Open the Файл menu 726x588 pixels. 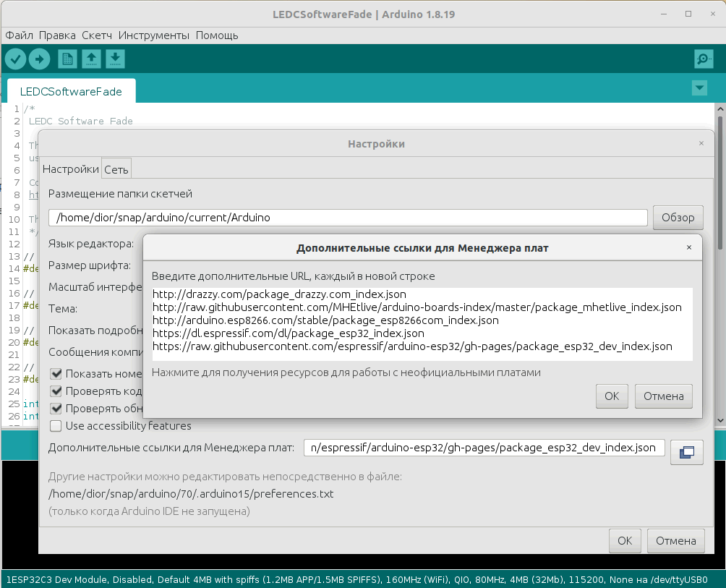click(x=19, y=35)
